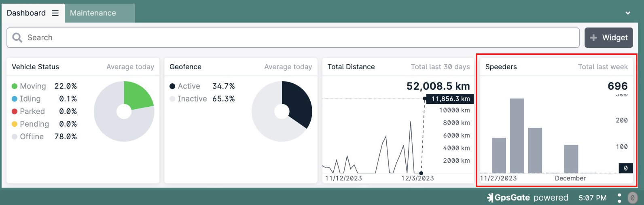Click 'Average today' in Geofence widget
Screen dimensions: 644x205
[288, 67]
